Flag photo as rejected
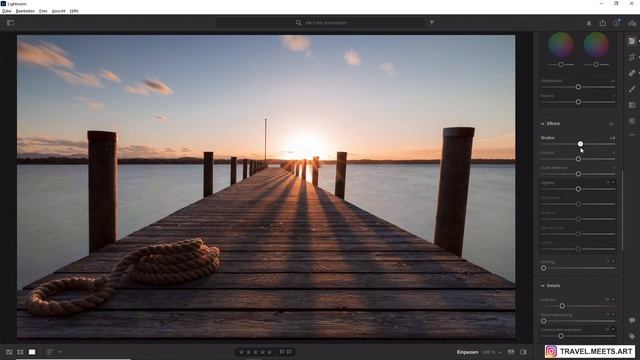Image resolution: width=640 pixels, height=360 pixels. pyautogui.click(x=289, y=352)
